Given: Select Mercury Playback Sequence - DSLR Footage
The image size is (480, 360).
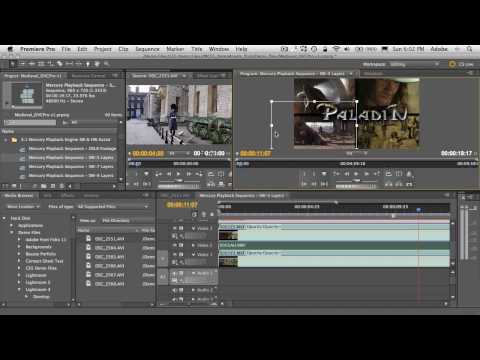Looking at the screenshot, I should [72, 148].
